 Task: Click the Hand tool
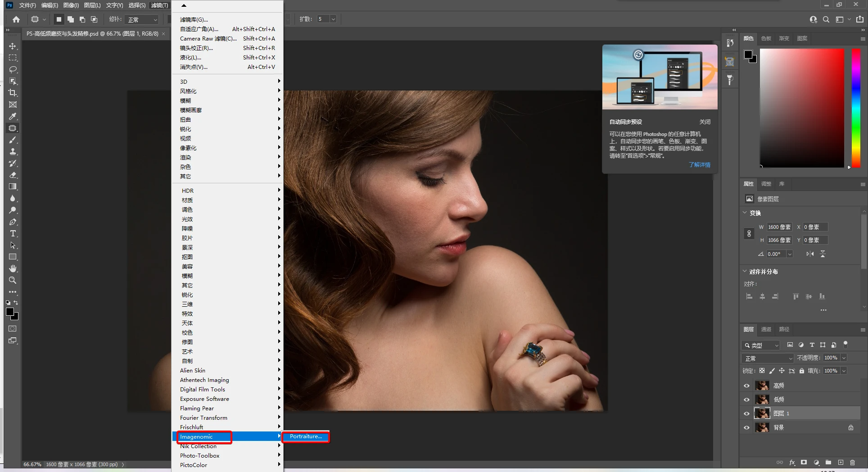click(13, 268)
